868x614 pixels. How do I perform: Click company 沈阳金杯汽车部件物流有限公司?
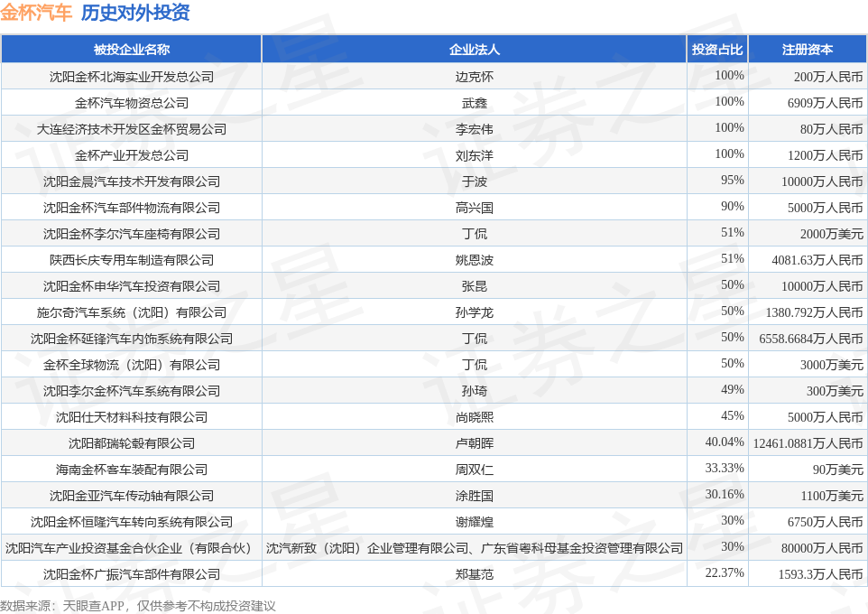[x=132, y=208]
